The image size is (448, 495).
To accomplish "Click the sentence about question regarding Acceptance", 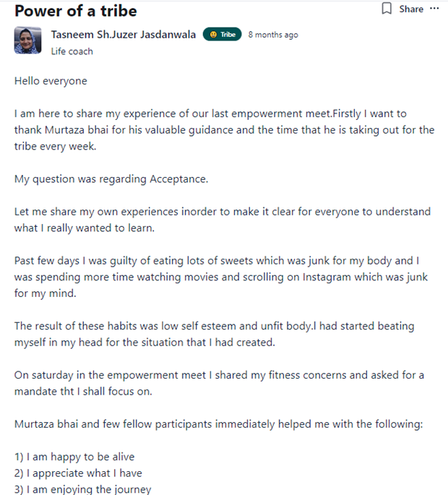I will pos(111,179).
